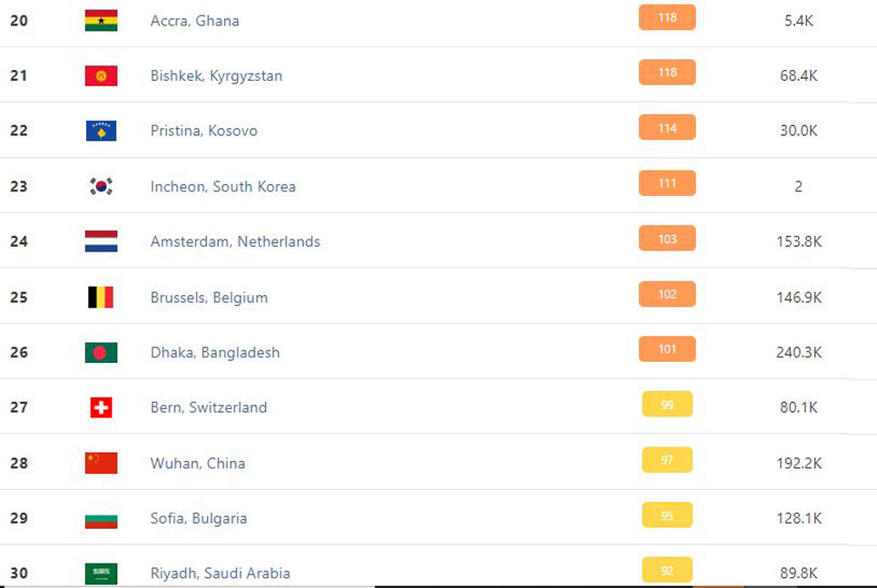The width and height of the screenshot is (877, 588).
Task: Click the Bangladesh flag icon
Action: click(102, 353)
